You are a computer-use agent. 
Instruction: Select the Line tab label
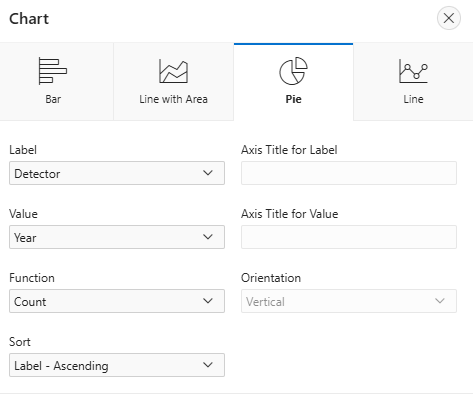[413, 99]
